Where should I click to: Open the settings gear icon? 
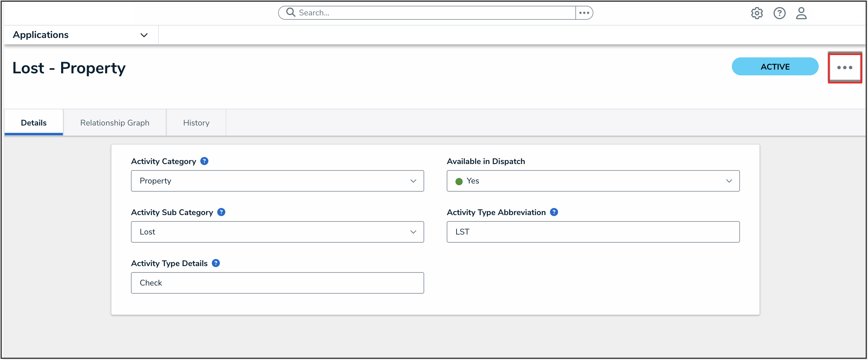(x=756, y=13)
